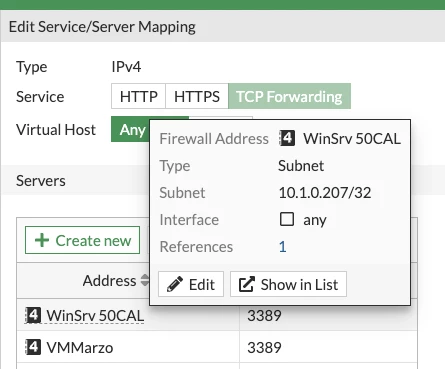Sort by the Address column sort arrows
This screenshot has height=369, width=445.
145,280
